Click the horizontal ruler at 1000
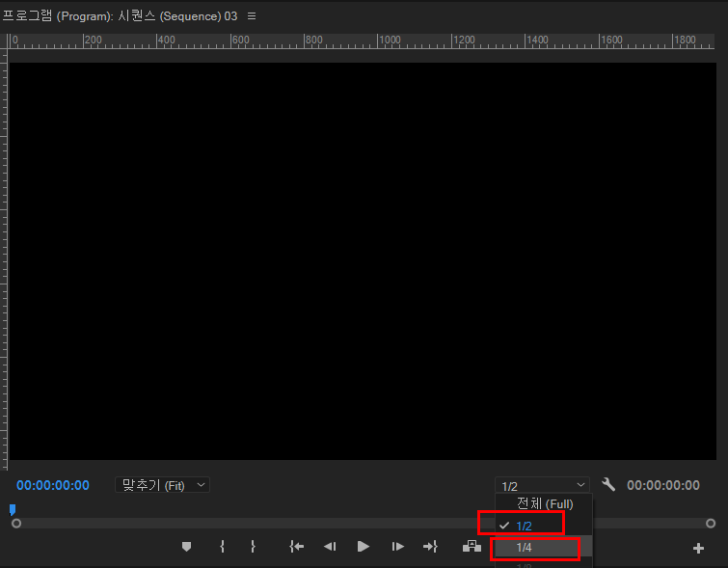Image resolution: width=728 pixels, height=568 pixels. (390, 41)
